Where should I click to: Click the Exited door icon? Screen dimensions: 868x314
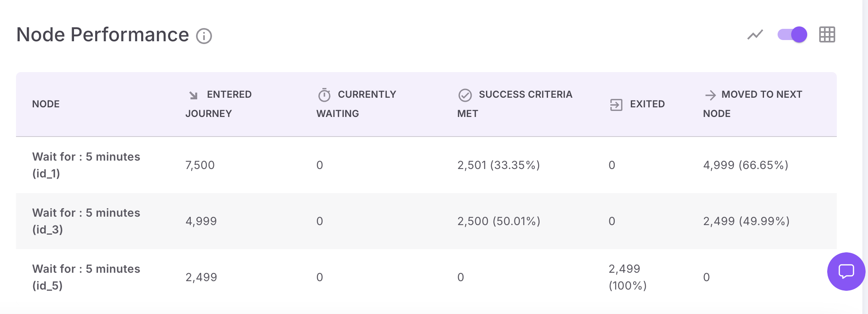point(616,105)
